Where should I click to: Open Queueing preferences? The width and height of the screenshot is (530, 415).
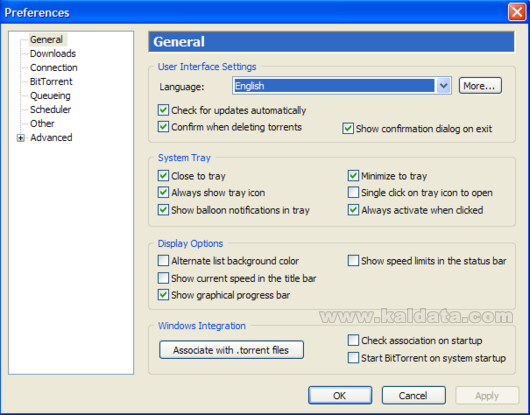[x=50, y=96]
